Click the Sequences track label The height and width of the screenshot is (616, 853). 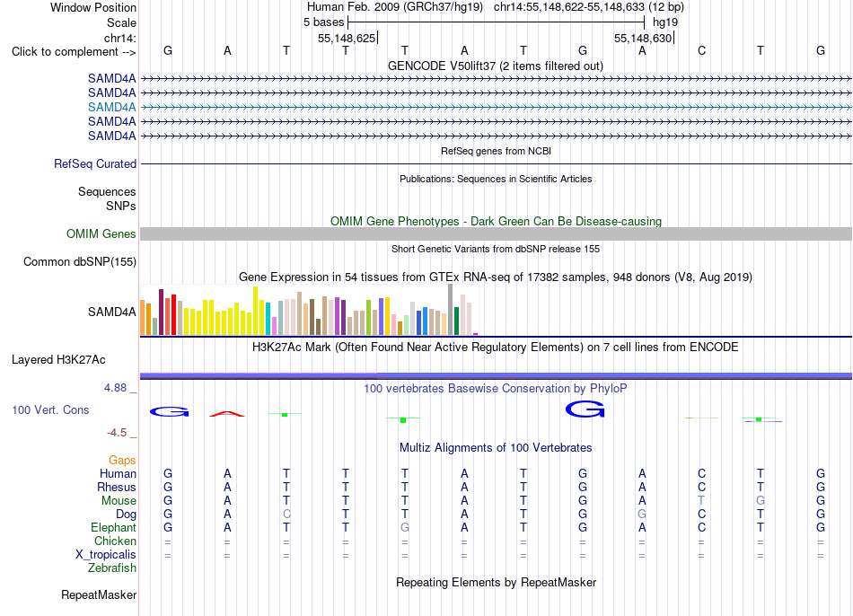107,191
